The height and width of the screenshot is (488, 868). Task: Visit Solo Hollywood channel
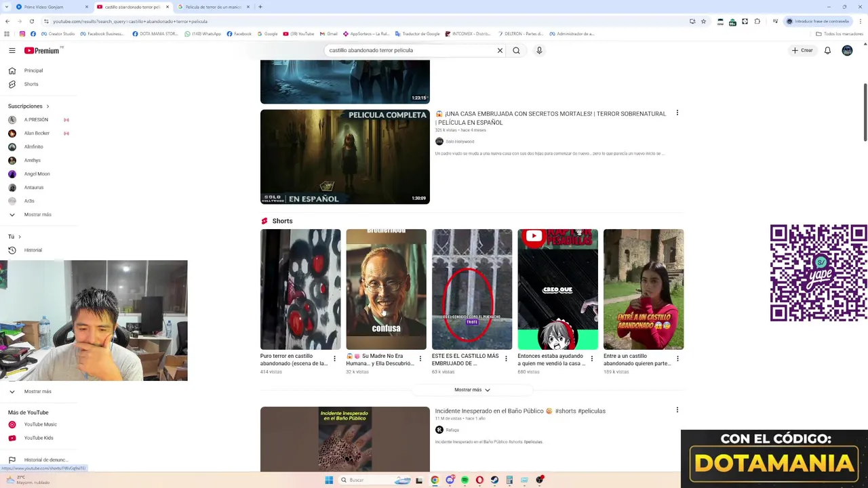(x=460, y=142)
